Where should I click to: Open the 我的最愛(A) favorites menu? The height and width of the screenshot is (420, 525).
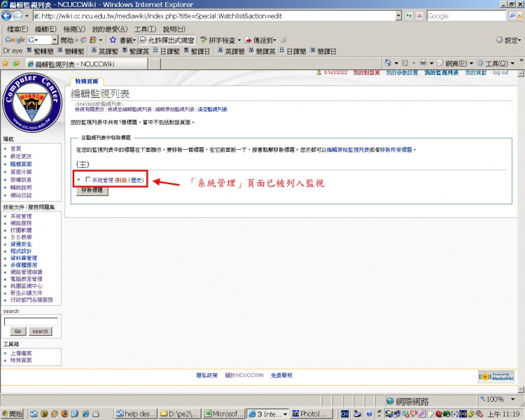109,29
